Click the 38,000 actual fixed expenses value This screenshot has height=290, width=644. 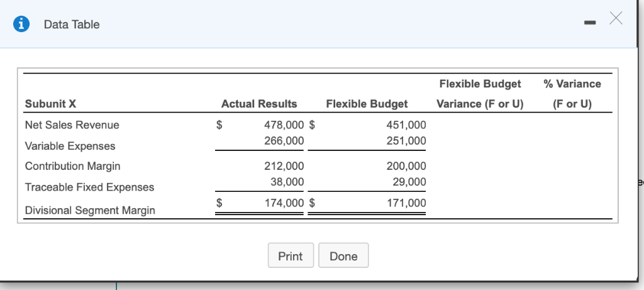[x=287, y=182]
